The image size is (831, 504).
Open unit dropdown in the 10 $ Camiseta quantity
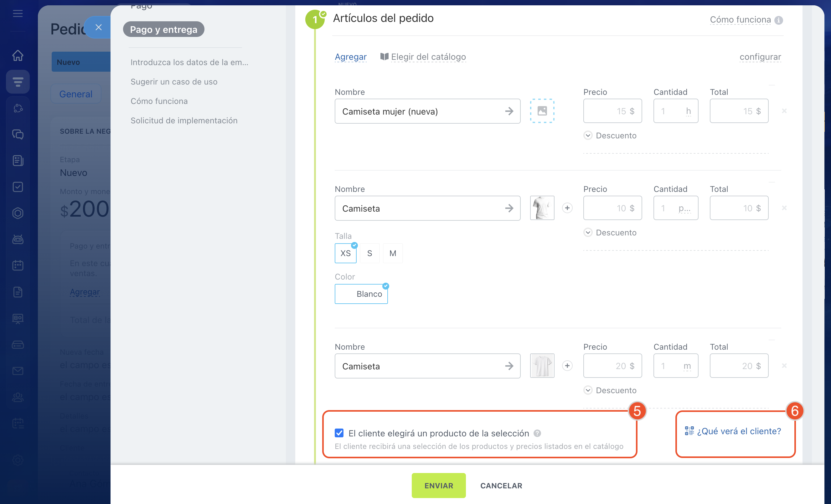[x=684, y=208]
